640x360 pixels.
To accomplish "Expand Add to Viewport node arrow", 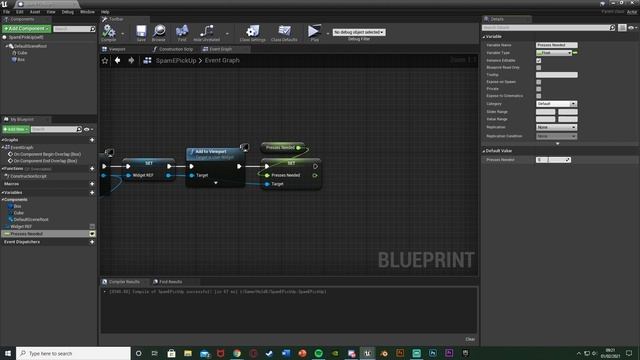I will click(x=216, y=183).
